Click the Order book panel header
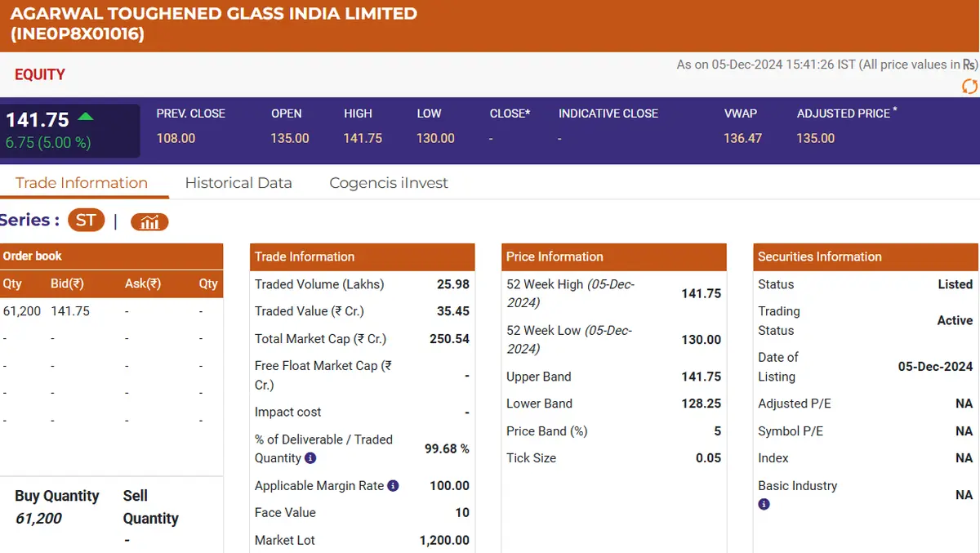Viewport: 980px width, 553px height. pos(111,256)
